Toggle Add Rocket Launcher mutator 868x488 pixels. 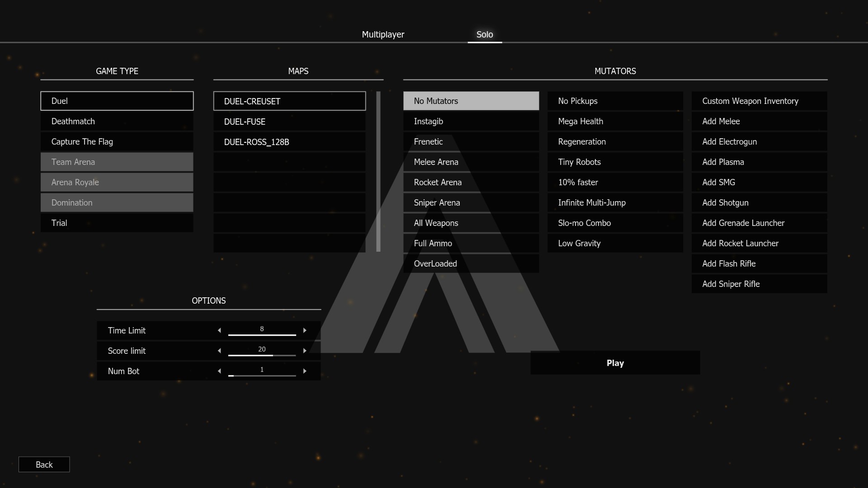click(759, 243)
